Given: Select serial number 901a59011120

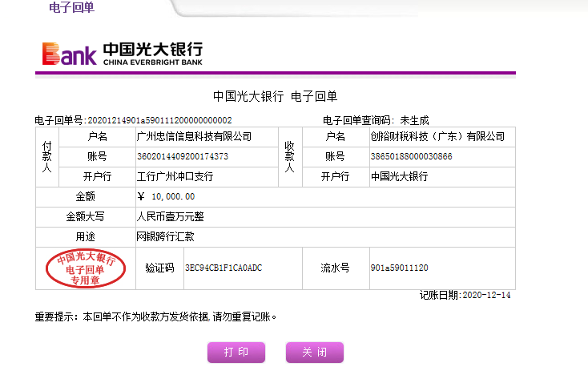Looking at the screenshot, I should (400, 268).
